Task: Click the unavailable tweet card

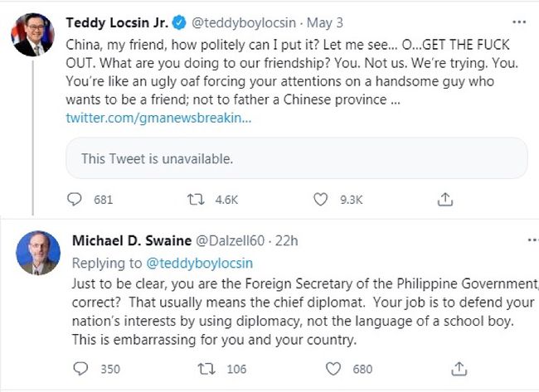Action: (297, 157)
